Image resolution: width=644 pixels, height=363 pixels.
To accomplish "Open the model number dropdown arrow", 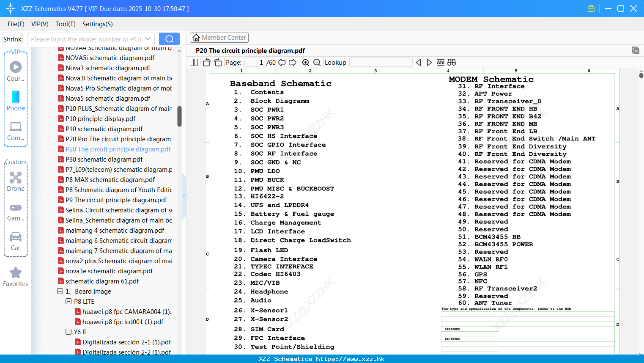I will pyautogui.click(x=148, y=39).
